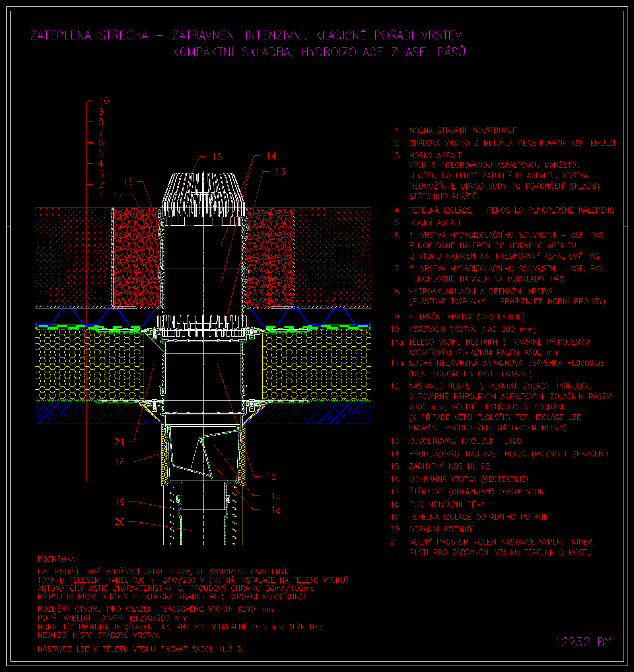Click the subtitle 'KOMPAKTNÍ SKLADBA, HYDROIZOLACE Z ASF. PÁSŮ'
634x672 pixels.
pyautogui.click(x=319, y=52)
